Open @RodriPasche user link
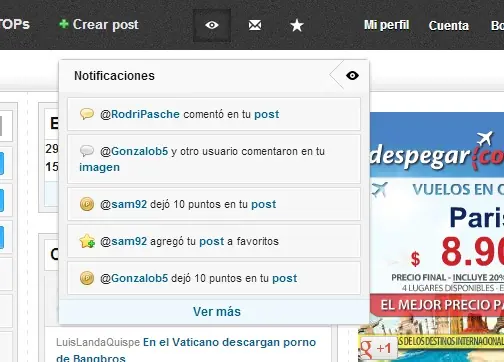Viewport: 504px width, 362px height. [140, 114]
